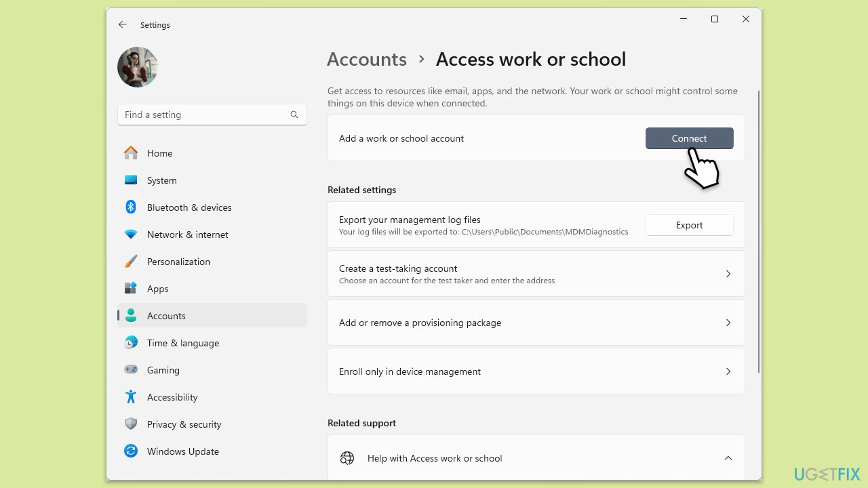Image resolution: width=868 pixels, height=488 pixels.
Task: Click Add or remove a provisioning package text
Action: point(420,323)
